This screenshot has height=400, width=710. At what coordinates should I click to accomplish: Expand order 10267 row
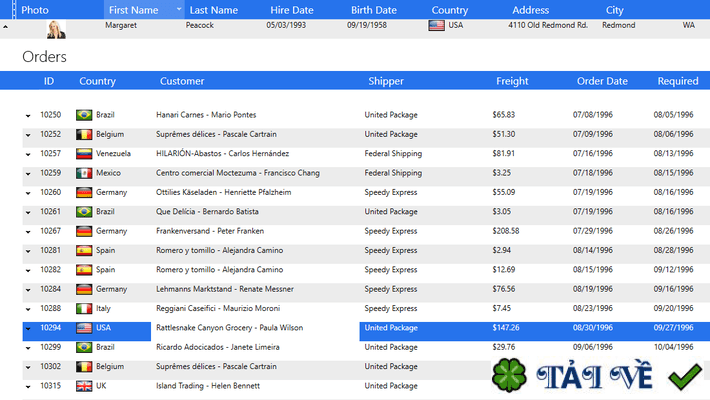coord(28,232)
